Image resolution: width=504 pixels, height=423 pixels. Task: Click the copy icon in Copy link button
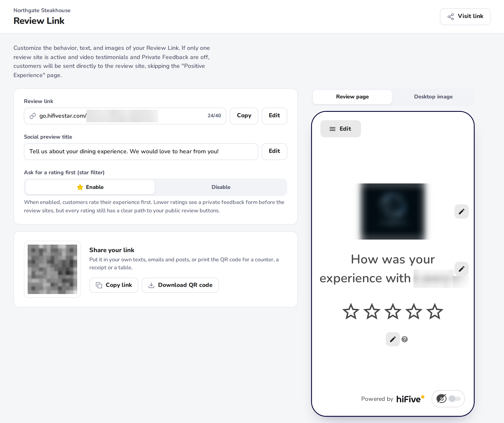tap(99, 285)
